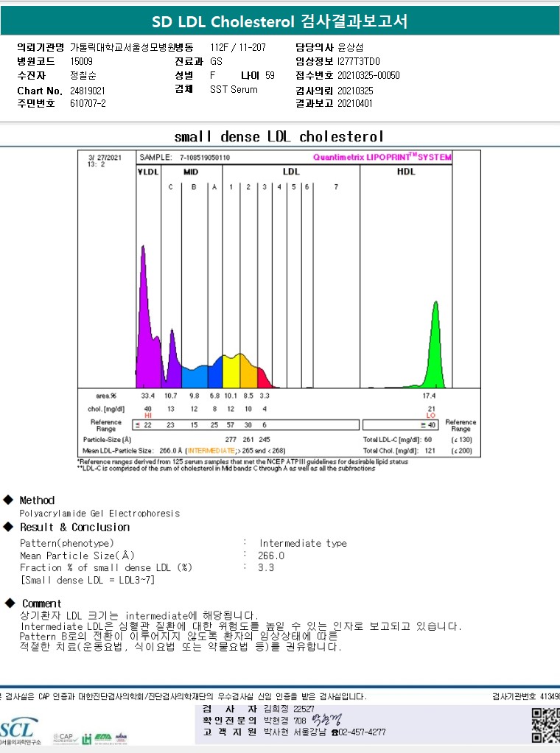This screenshot has height=753, width=560.
Task: Click the '검사기관번호' label at bottom right
Action: pyautogui.click(x=514, y=696)
